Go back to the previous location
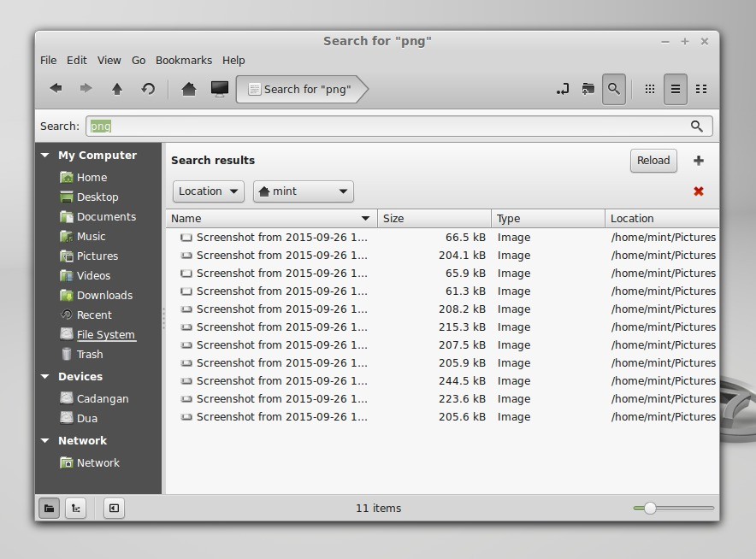Screen dimensions: 756x559 (x=56, y=89)
